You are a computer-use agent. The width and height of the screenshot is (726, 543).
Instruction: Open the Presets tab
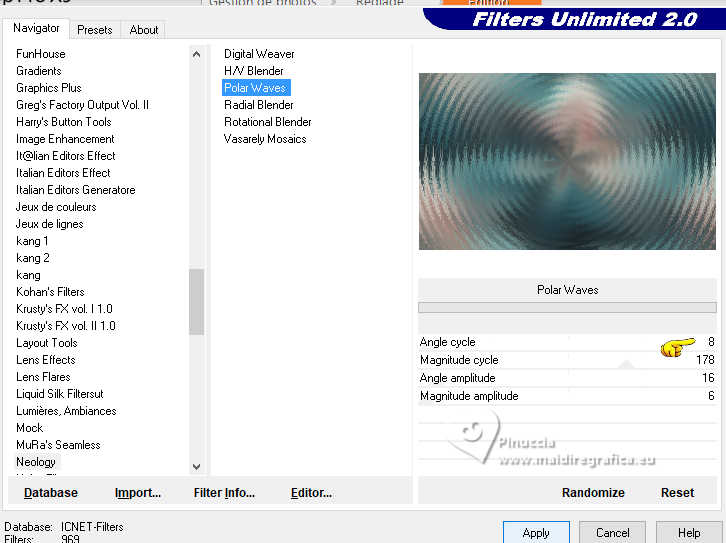click(x=95, y=30)
